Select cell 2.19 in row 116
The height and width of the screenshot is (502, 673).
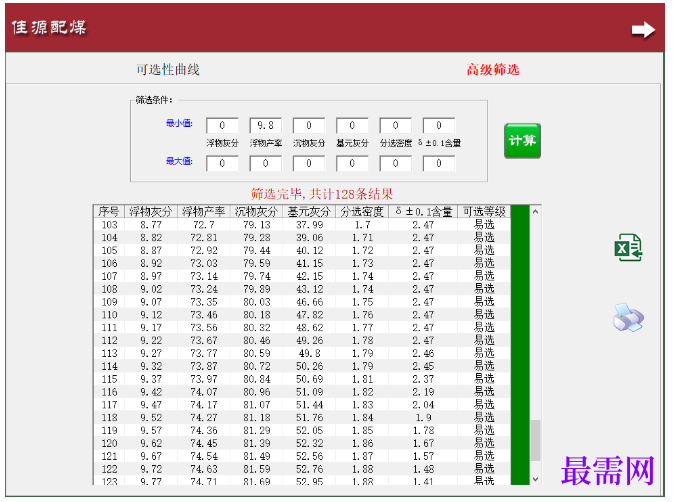tap(423, 392)
